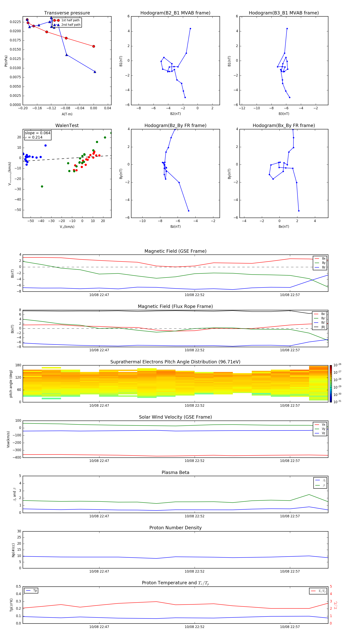Image resolution: width=351 pixels, height=644 pixels.
Task: Click the 'r = 0.214' annotation
Action: tap(34, 137)
